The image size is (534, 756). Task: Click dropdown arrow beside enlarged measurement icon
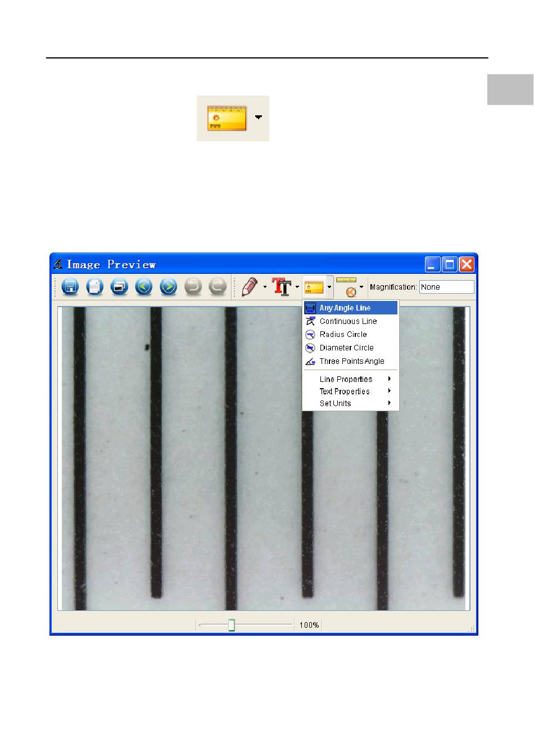(259, 117)
